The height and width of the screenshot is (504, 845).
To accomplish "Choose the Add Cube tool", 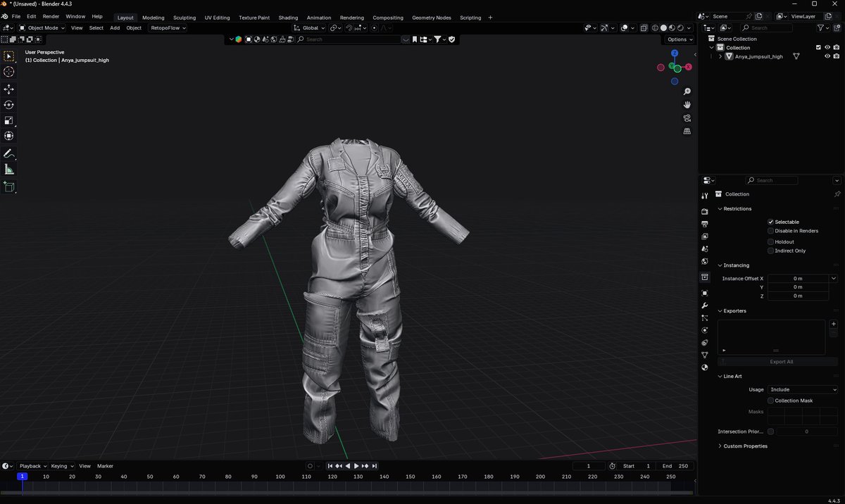I will tap(8, 187).
